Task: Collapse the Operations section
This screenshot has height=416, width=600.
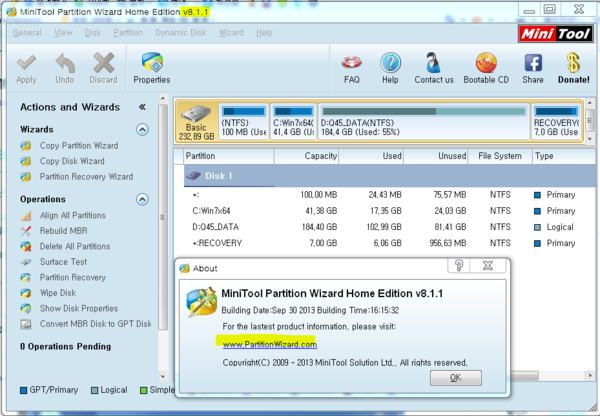Action: click(142, 199)
